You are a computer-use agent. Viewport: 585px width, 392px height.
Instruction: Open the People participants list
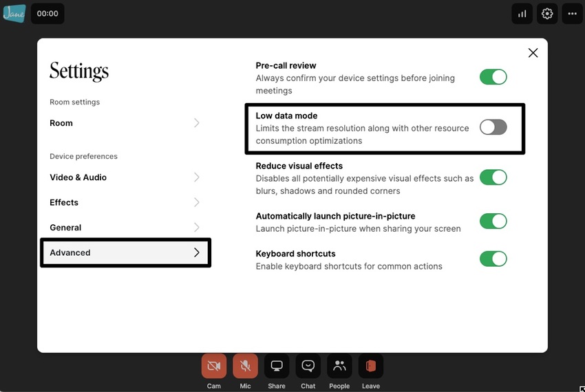(339, 366)
